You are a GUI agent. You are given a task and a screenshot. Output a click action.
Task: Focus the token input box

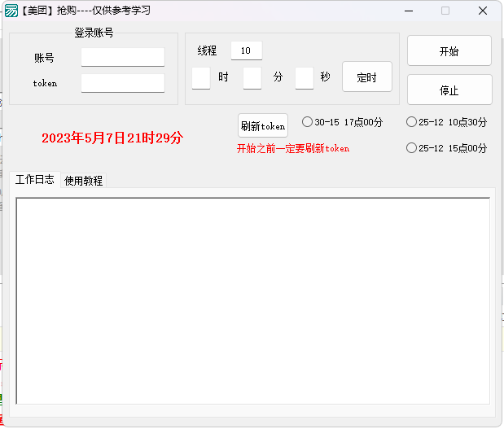(x=122, y=83)
